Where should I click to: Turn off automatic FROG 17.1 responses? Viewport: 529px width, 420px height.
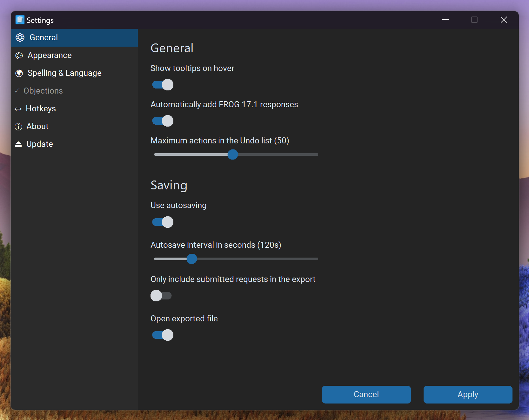tap(163, 121)
